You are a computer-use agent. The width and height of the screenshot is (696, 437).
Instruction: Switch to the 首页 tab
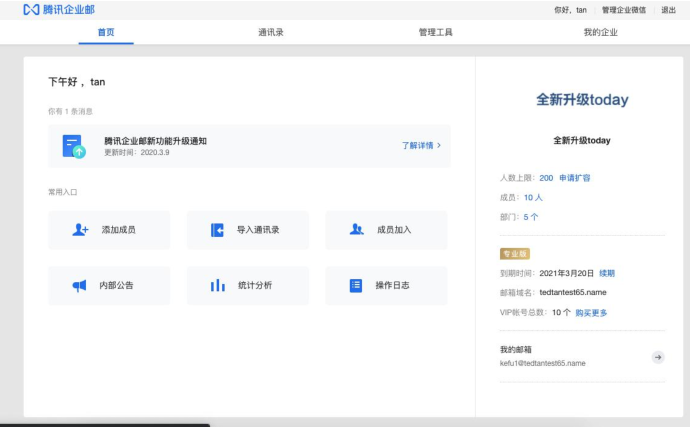(106, 33)
